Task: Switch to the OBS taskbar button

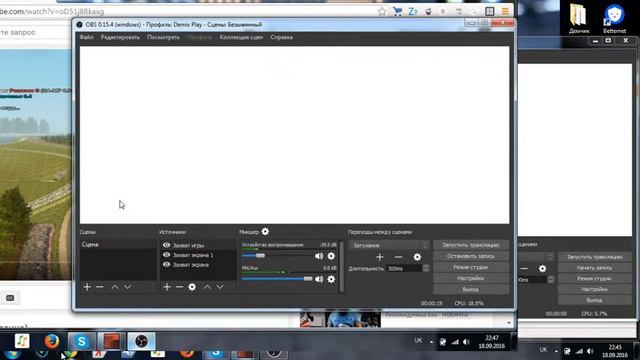Action: 141,341
